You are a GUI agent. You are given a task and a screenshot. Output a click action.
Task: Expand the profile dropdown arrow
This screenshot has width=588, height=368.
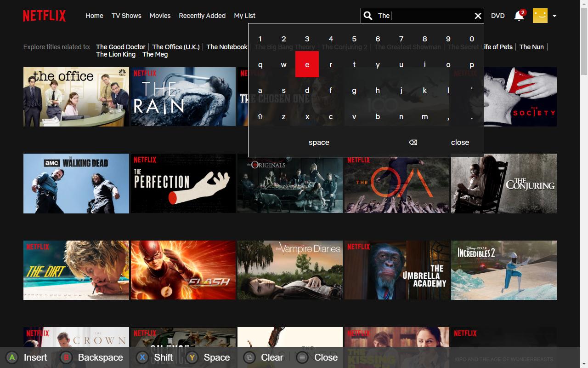[x=554, y=16]
